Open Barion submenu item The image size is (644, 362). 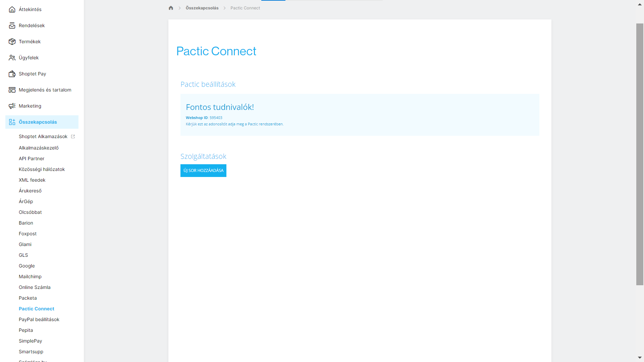[x=26, y=223]
